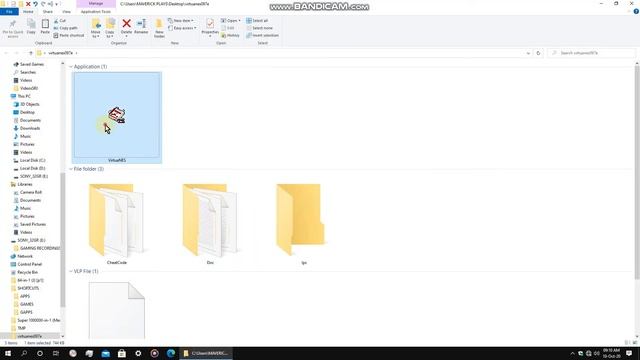This screenshot has width=640, height=360.
Task: Launch Microsoft Edge from the taskbar
Action: click(x=171, y=353)
